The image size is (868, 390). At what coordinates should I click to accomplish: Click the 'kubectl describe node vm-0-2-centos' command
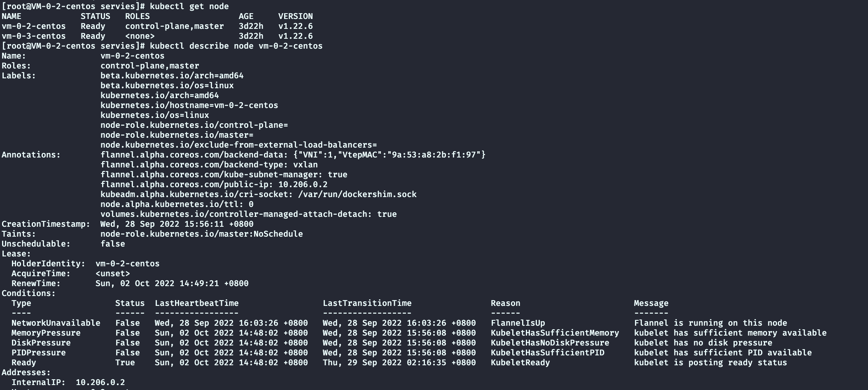point(236,46)
